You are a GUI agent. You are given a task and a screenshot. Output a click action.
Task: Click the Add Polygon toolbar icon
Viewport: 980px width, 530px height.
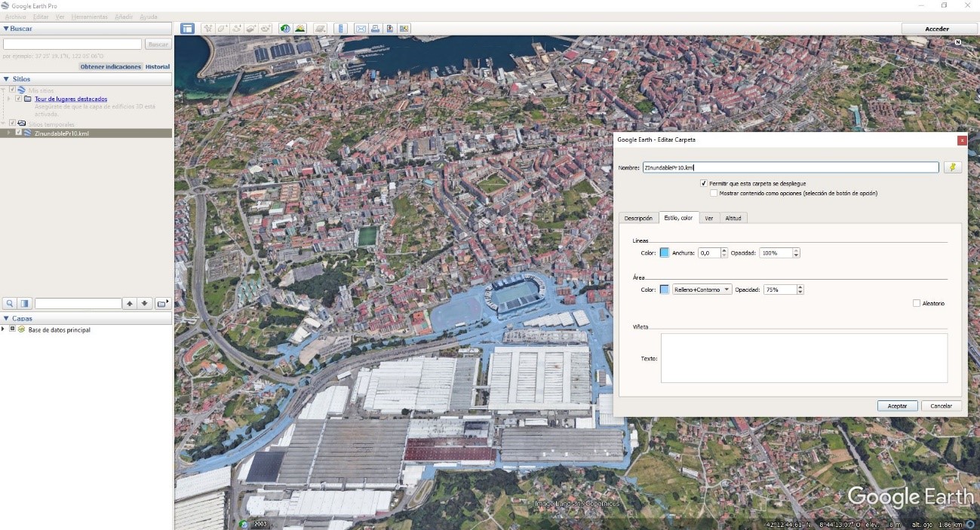223,29
